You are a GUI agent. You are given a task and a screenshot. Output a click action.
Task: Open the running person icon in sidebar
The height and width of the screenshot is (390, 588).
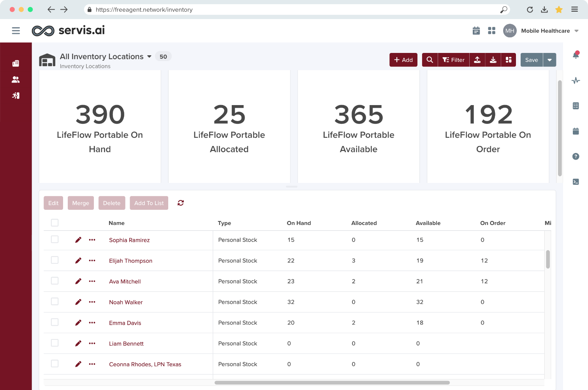tap(16, 95)
